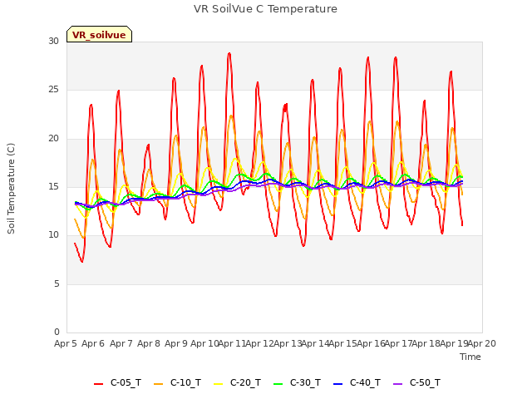Image resolution: width=532 pixels, height=399 pixels.
Task: Click the Apr 9 x-axis tick label
Action: [x=176, y=343]
